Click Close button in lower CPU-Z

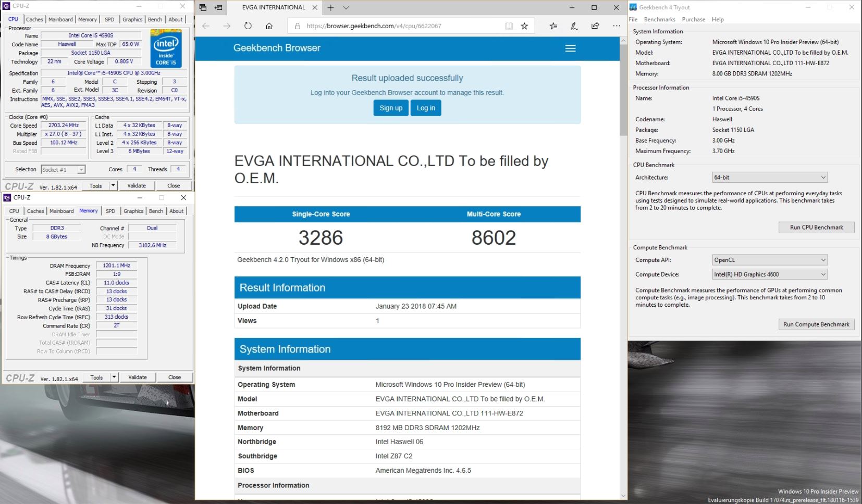click(x=175, y=377)
